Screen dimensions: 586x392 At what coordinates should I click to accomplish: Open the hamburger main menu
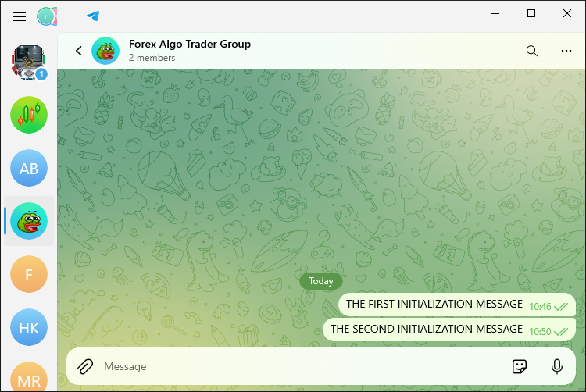pyautogui.click(x=20, y=16)
